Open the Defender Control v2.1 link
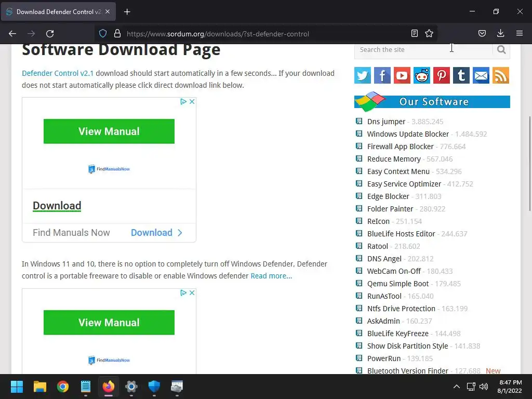Image resolution: width=532 pixels, height=399 pixels. pos(58,73)
